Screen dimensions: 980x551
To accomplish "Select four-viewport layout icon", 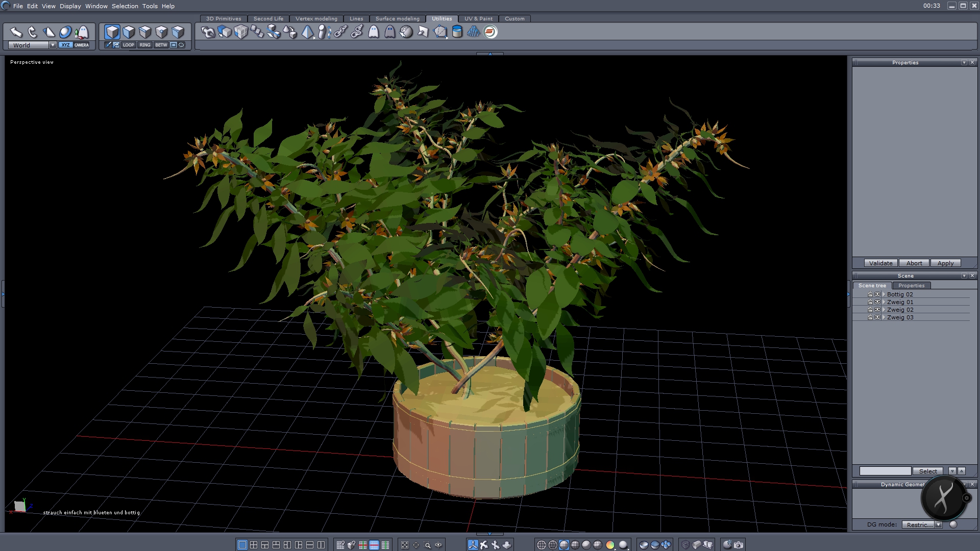I will click(x=254, y=545).
